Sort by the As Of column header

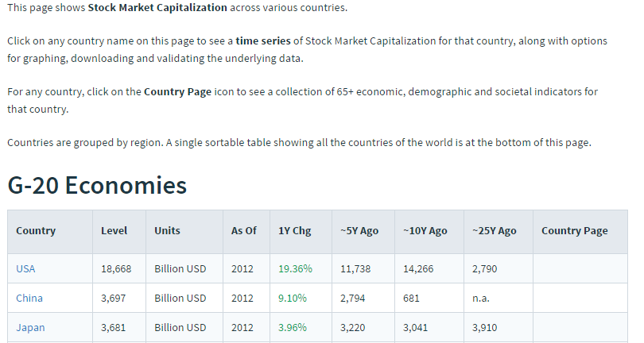[x=243, y=230]
